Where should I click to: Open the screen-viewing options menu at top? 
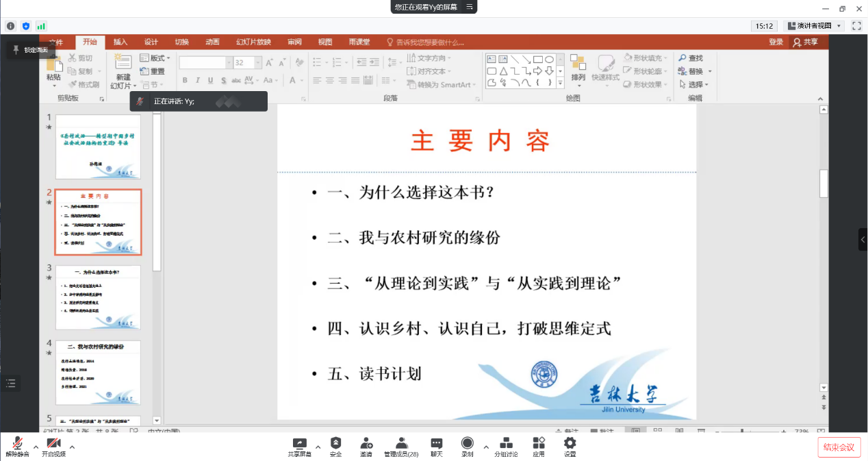tap(470, 7)
